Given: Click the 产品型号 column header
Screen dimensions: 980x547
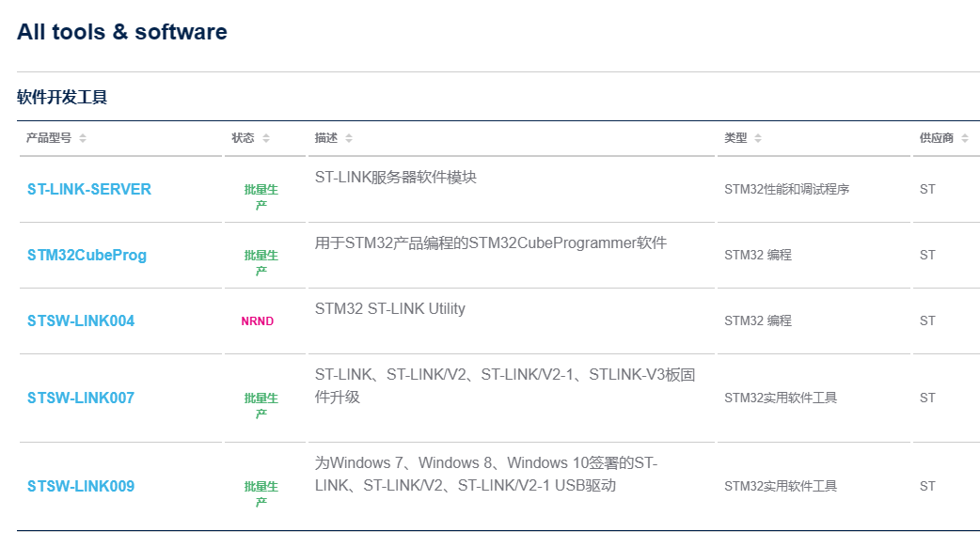Looking at the screenshot, I should point(49,138).
